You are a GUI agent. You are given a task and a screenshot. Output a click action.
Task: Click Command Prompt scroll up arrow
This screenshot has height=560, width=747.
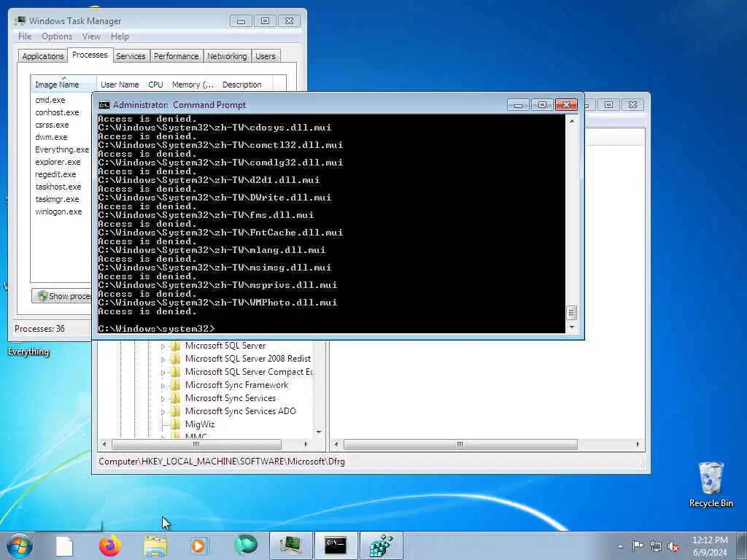572,120
